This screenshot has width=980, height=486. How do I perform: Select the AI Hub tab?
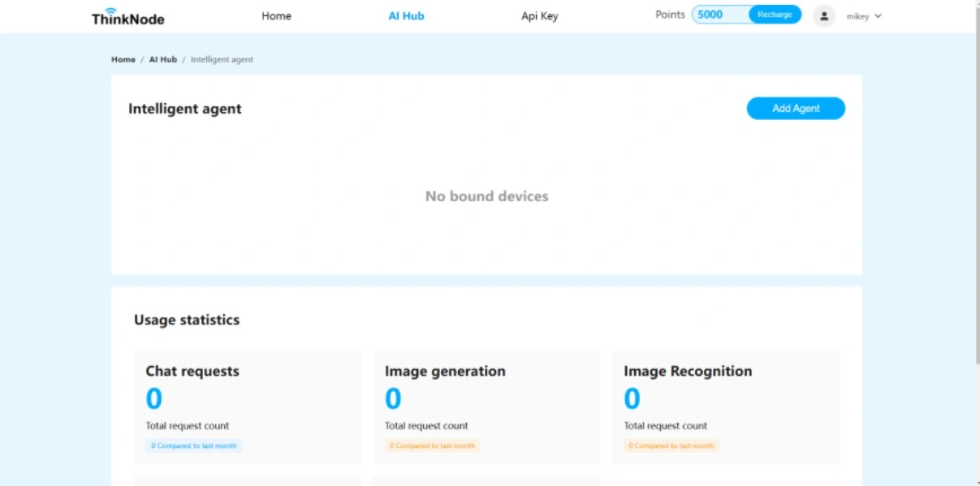(x=406, y=16)
